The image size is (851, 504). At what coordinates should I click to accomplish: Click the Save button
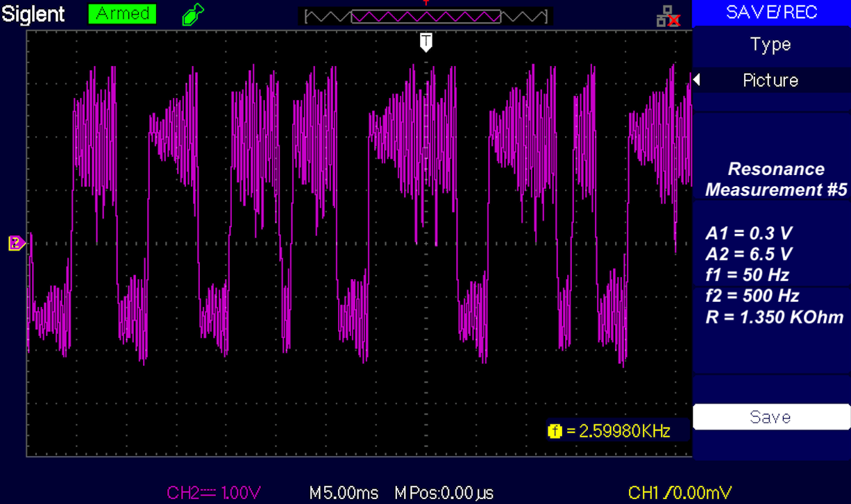771,417
